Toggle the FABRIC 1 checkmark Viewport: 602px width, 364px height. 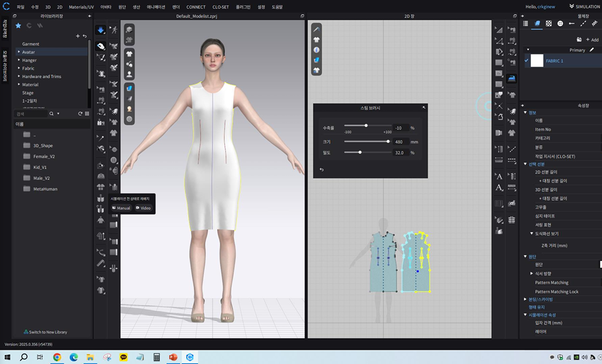click(527, 61)
